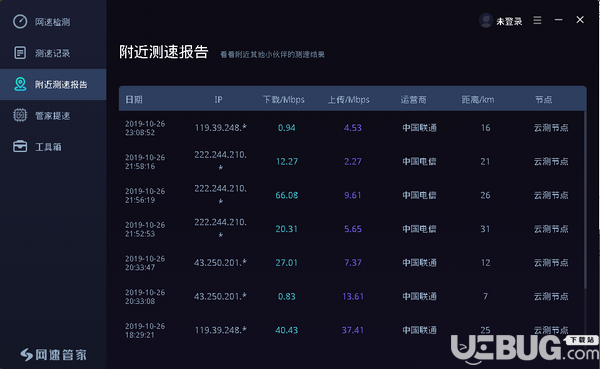Click 中国联通 in the 23:08:52 row
This screenshot has height=369, width=600.
click(419, 128)
